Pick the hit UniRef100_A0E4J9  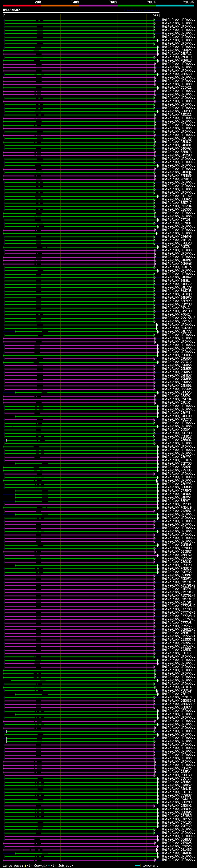click(177, 507)
